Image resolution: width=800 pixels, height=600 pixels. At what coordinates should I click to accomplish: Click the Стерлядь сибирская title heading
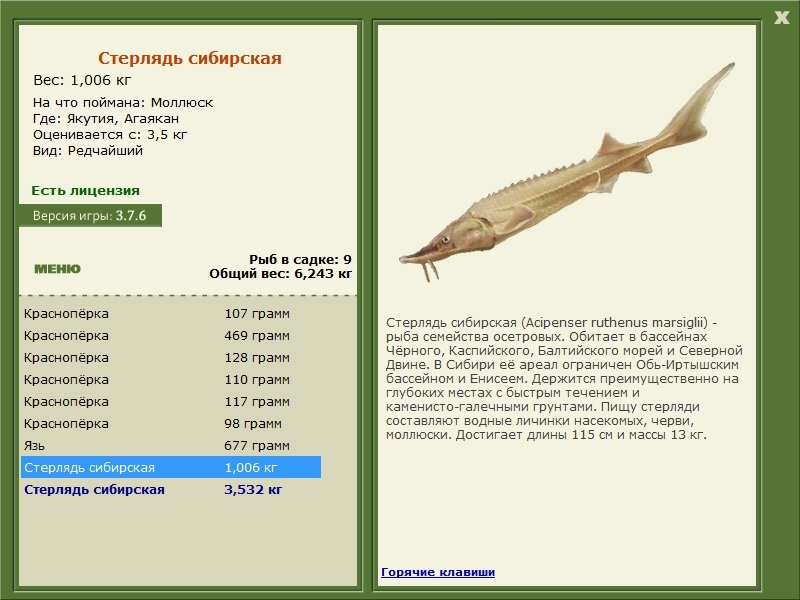click(x=189, y=58)
